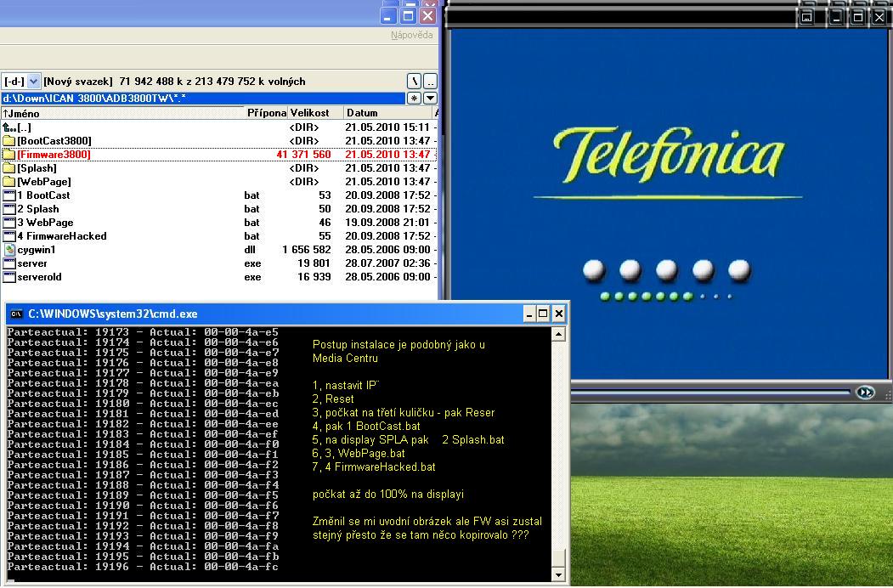Sort files by Datum column
The height and width of the screenshot is (588, 893).
coord(387,113)
